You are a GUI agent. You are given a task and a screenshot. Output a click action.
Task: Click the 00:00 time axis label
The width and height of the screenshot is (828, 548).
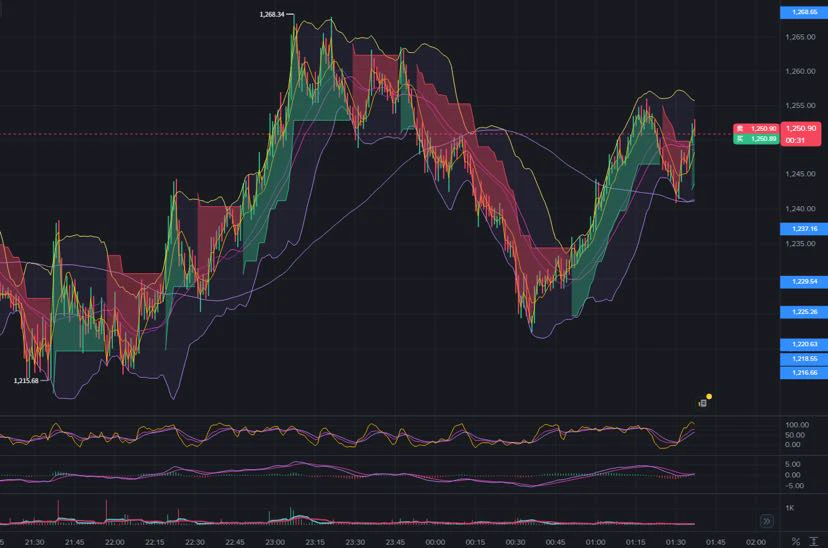coord(435,542)
